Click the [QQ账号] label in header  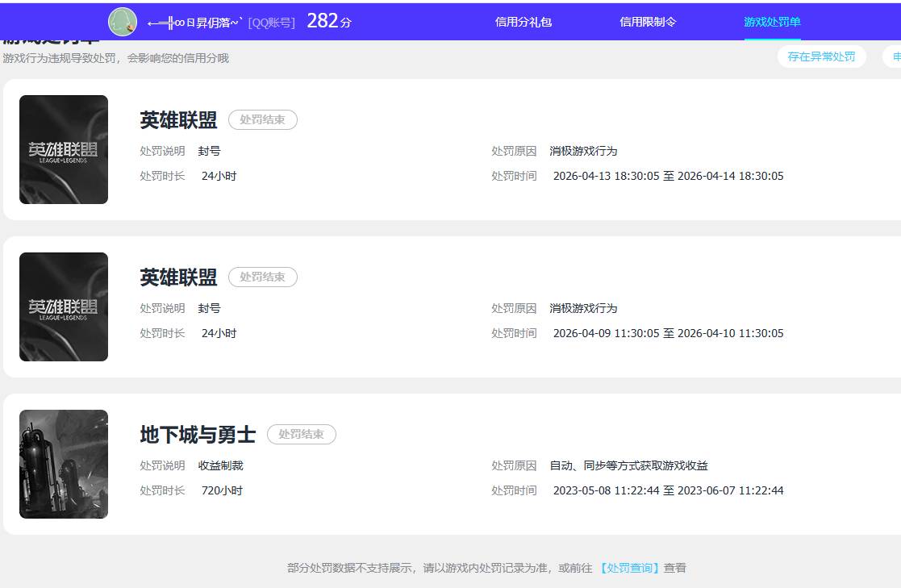tap(271, 23)
